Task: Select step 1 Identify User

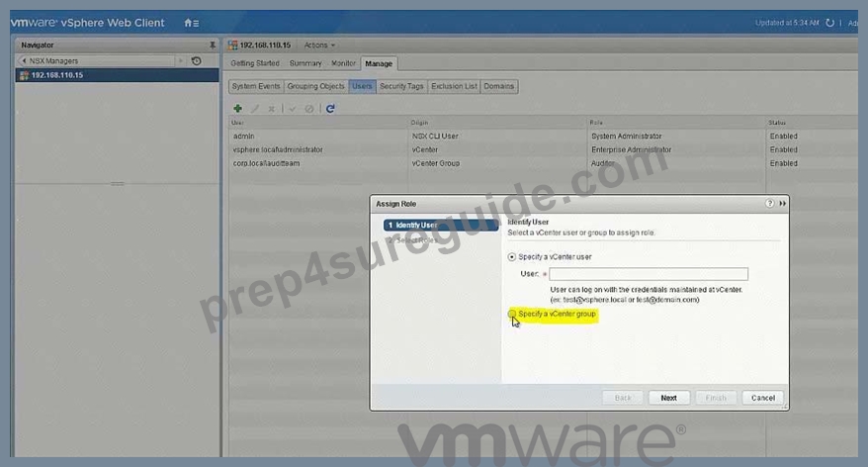Action: [441, 225]
